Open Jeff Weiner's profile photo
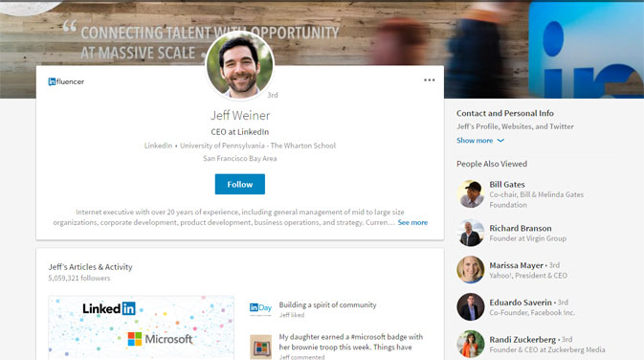The width and height of the screenshot is (644, 360). click(240, 66)
